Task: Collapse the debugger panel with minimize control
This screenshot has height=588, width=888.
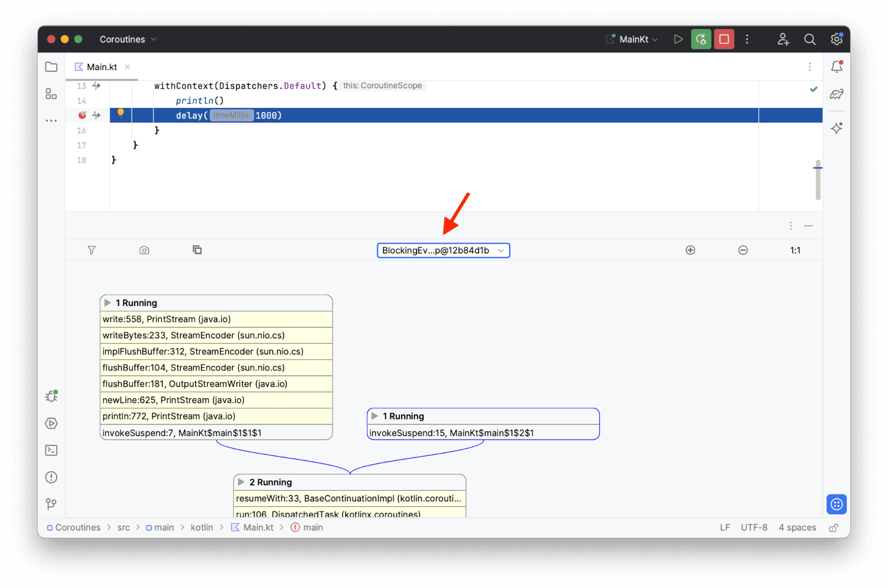Action: [808, 226]
